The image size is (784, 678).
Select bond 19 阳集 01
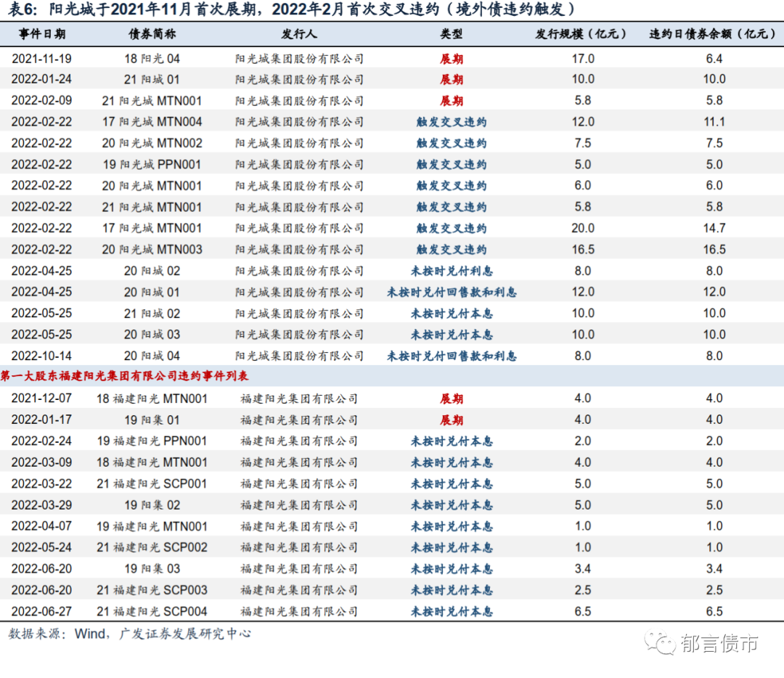point(152,420)
